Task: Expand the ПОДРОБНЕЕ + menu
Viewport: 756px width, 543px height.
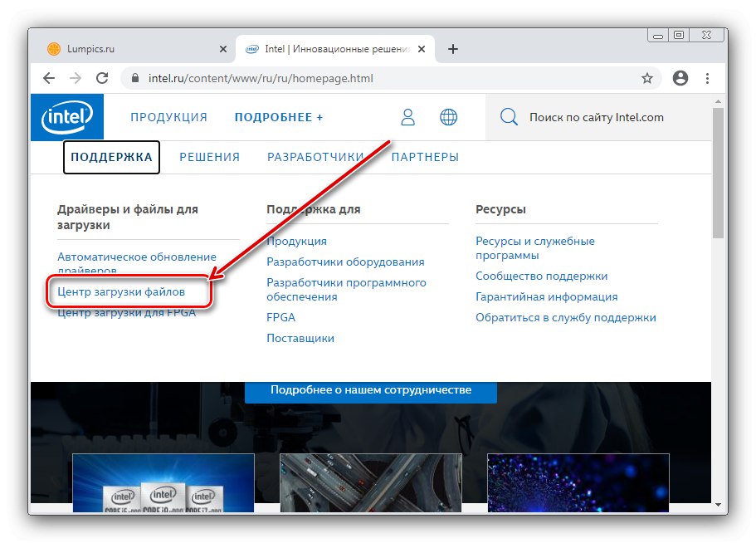Action: pyautogui.click(x=279, y=117)
